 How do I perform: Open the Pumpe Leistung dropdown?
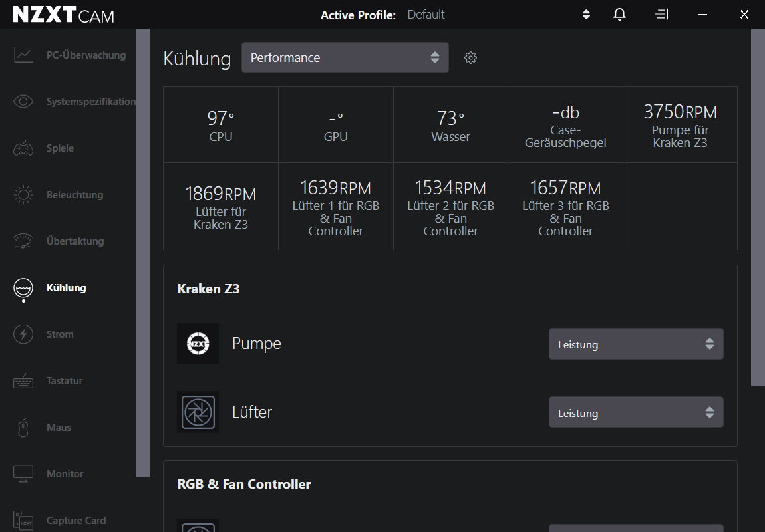[636, 344]
